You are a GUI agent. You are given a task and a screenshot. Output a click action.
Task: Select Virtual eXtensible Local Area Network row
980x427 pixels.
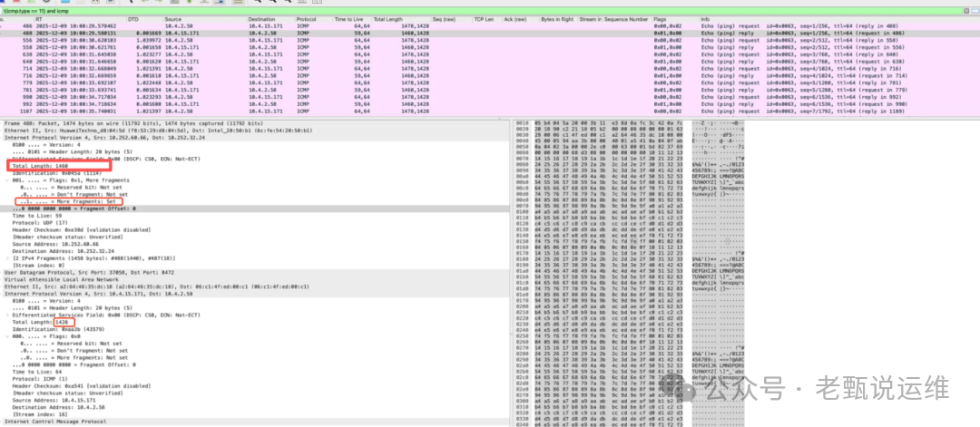253,279
